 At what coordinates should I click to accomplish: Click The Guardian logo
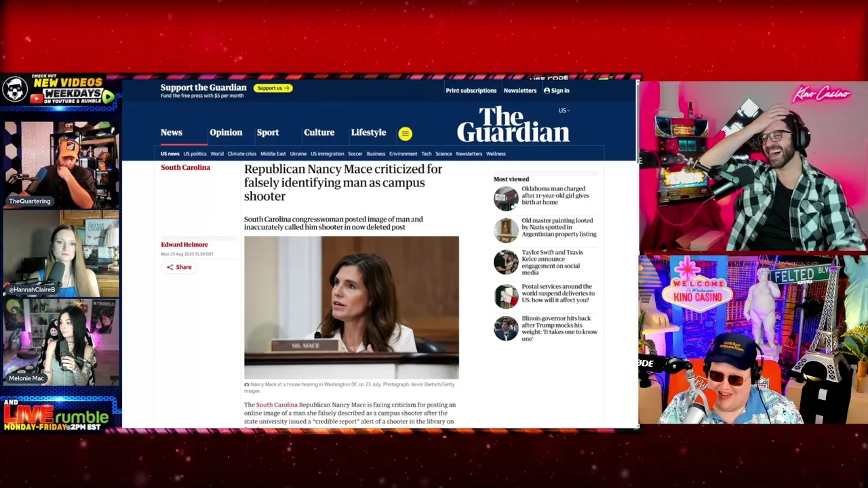click(513, 124)
